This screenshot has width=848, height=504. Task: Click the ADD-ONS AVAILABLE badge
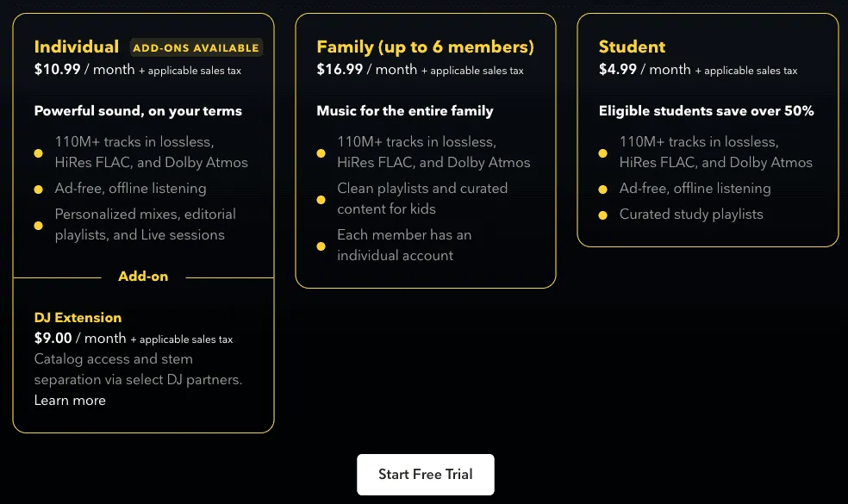coord(195,47)
